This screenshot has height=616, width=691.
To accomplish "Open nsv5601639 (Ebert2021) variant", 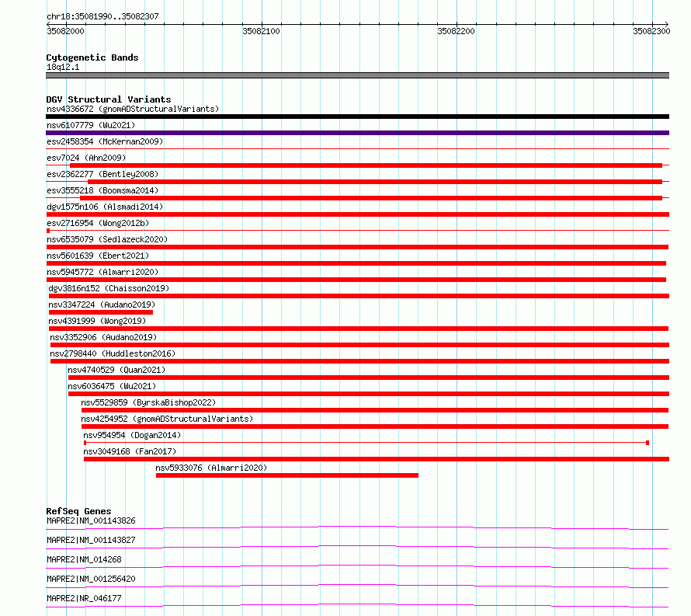I will click(x=98, y=256).
